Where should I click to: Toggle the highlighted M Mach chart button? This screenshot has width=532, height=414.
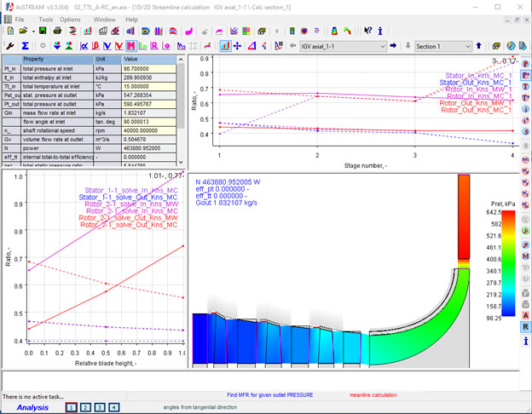[131, 46]
